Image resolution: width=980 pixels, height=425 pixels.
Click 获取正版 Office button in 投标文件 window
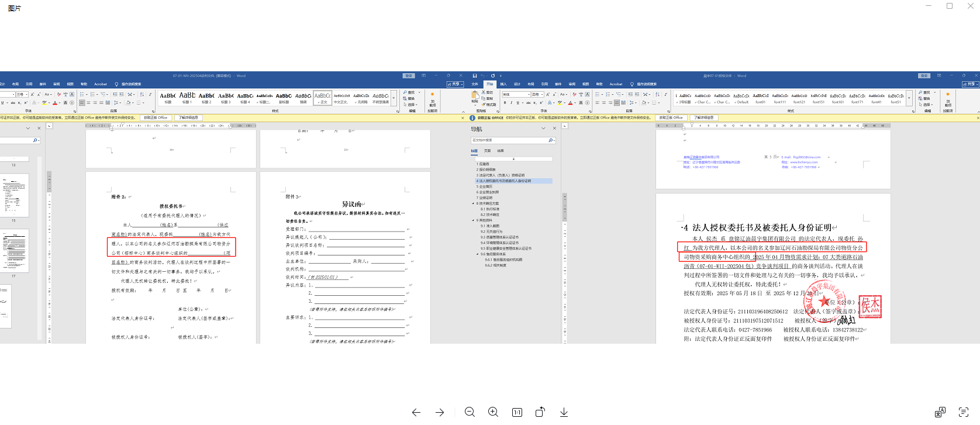click(x=670, y=118)
